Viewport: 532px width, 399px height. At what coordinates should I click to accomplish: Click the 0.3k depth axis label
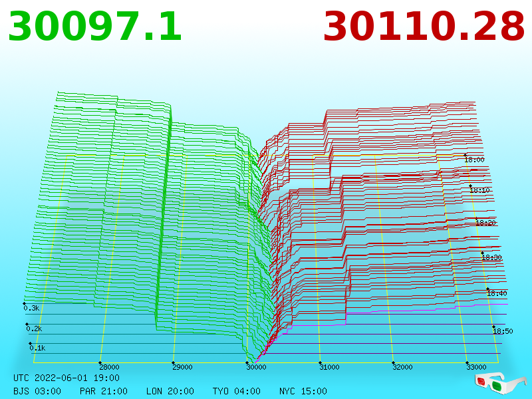tap(31, 308)
